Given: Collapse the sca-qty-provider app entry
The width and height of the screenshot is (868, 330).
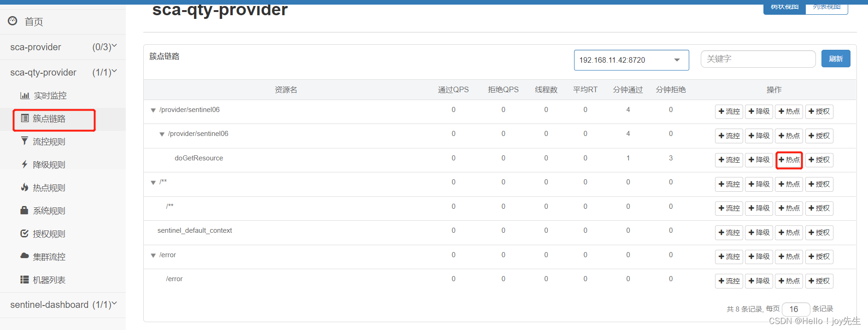Looking at the screenshot, I should click(63, 72).
